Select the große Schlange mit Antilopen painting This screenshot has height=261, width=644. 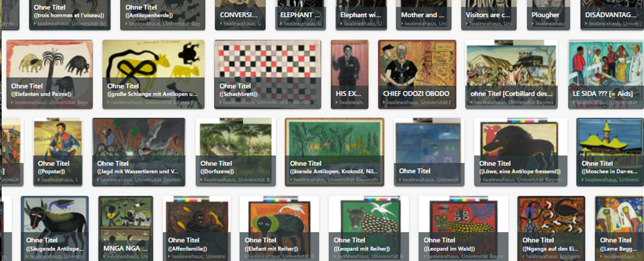(153, 74)
